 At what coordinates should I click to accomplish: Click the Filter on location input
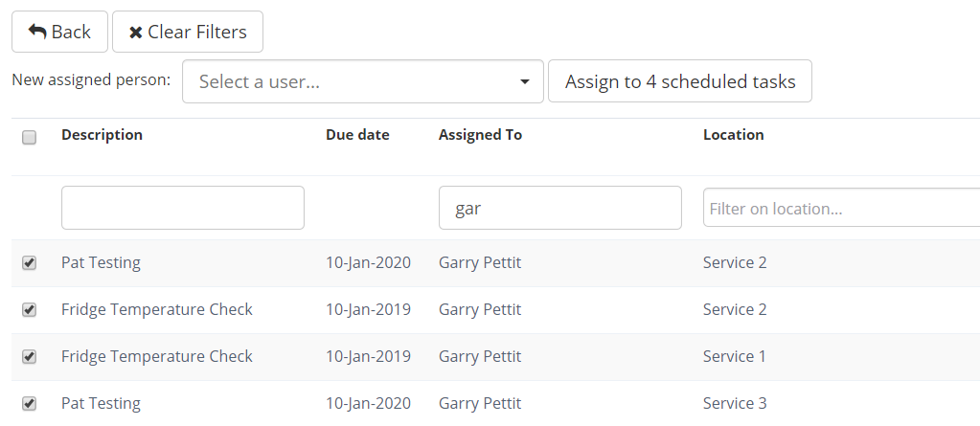pyautogui.click(x=840, y=208)
